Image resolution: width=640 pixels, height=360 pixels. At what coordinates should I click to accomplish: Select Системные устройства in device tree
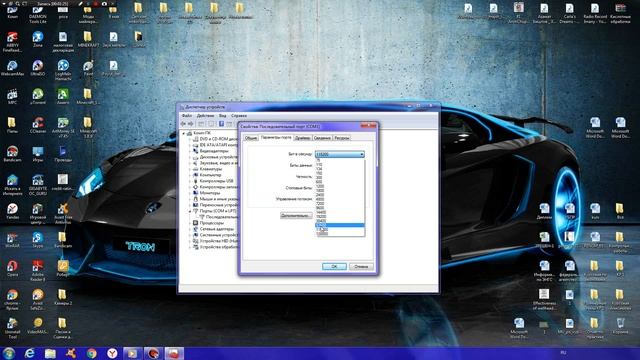(x=218, y=235)
